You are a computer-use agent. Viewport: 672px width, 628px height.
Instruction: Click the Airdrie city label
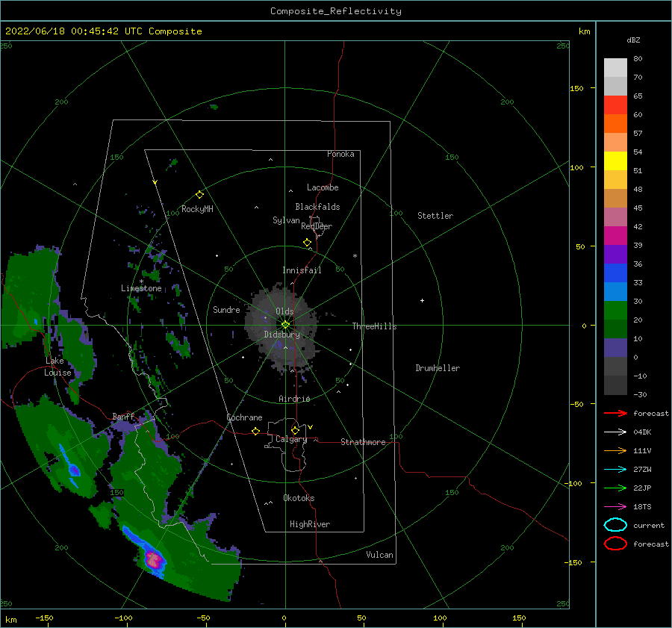294,399
